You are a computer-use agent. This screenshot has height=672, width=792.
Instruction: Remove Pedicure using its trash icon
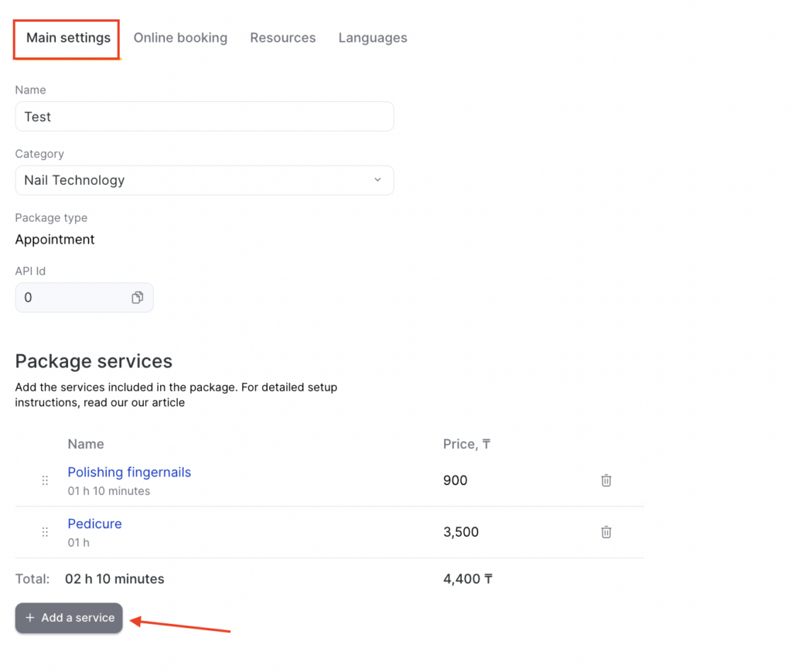[606, 532]
